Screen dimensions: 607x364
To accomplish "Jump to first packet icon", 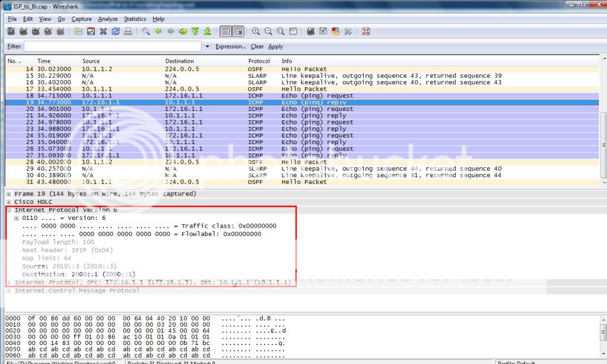I will tap(195, 31).
